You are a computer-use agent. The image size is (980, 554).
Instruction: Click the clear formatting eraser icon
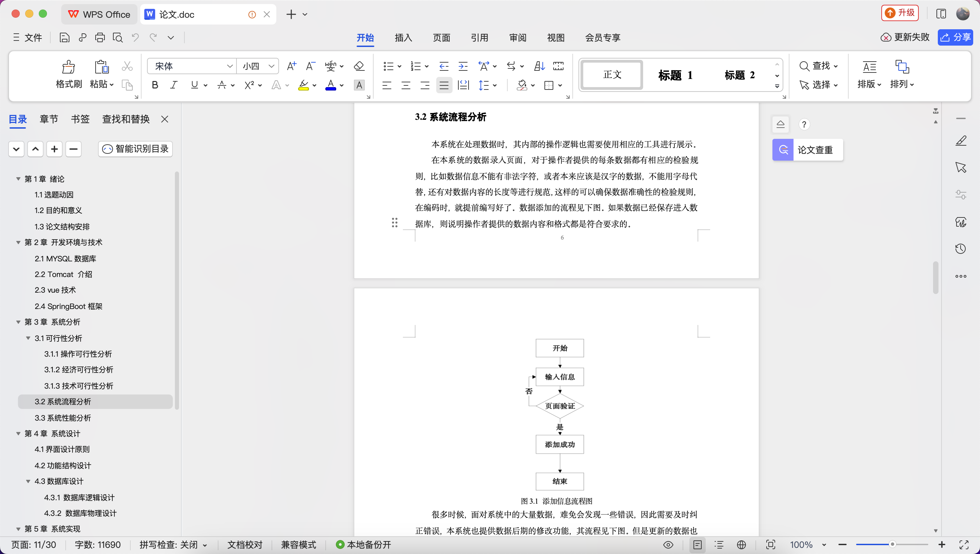359,66
